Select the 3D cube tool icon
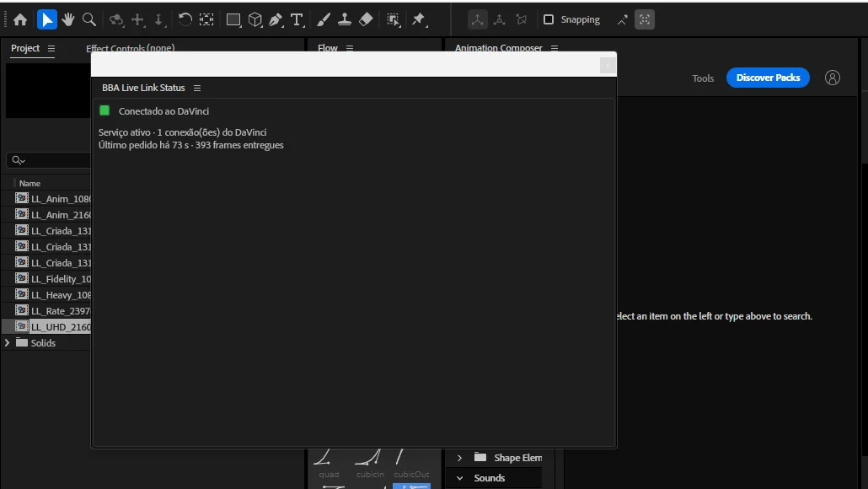This screenshot has width=868, height=489. [x=255, y=20]
